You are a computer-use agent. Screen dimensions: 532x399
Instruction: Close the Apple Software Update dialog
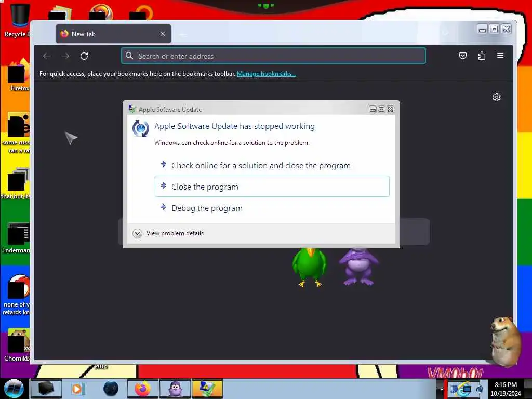(391, 109)
